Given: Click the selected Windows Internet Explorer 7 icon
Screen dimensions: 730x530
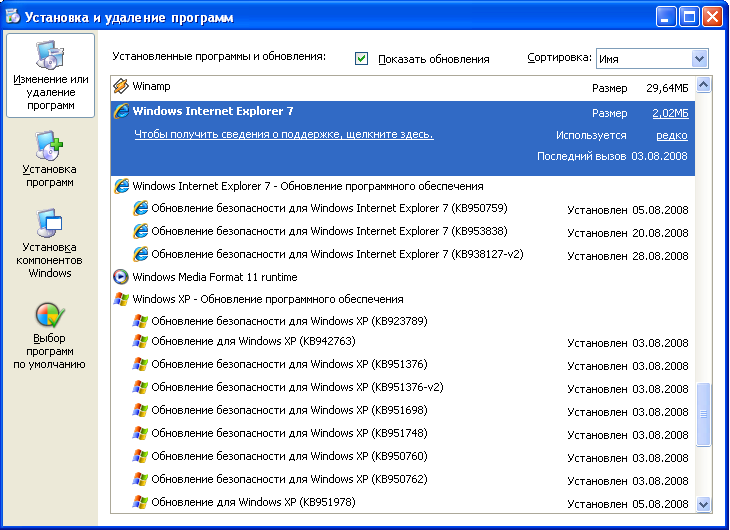Looking at the screenshot, I should [121, 112].
